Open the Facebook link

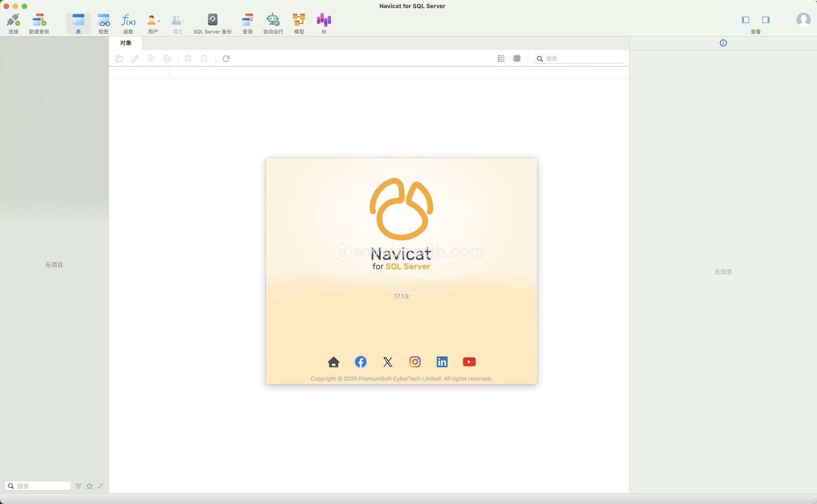[x=361, y=362]
